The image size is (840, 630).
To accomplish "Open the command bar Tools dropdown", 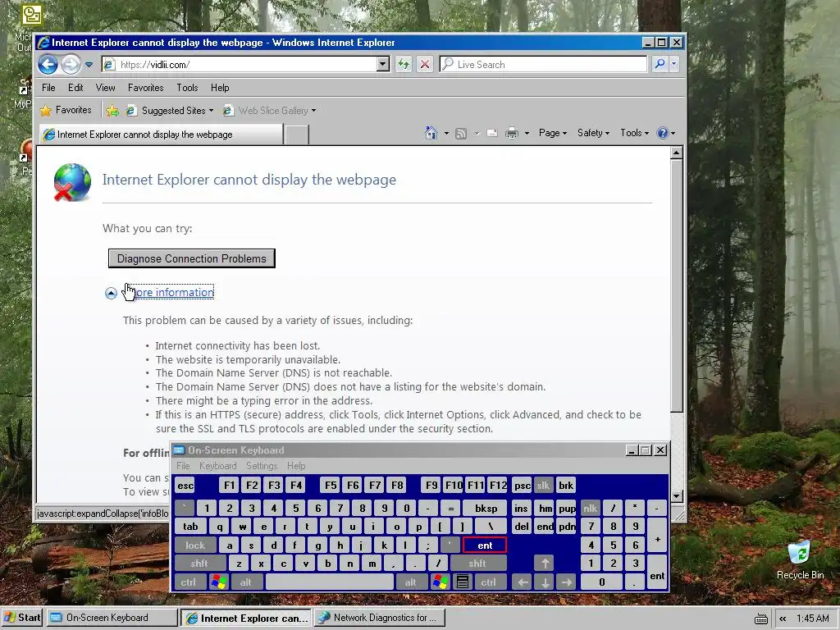I will tap(634, 133).
